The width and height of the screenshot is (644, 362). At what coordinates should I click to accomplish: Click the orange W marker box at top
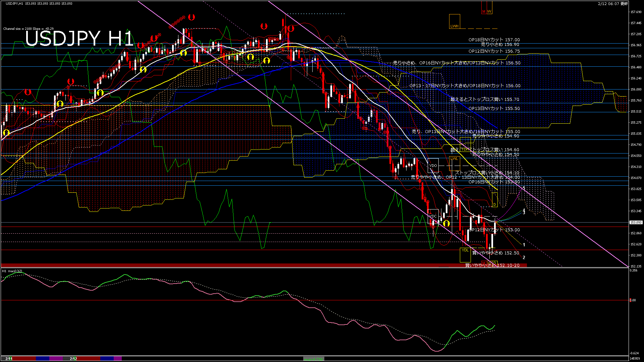[x=489, y=7]
